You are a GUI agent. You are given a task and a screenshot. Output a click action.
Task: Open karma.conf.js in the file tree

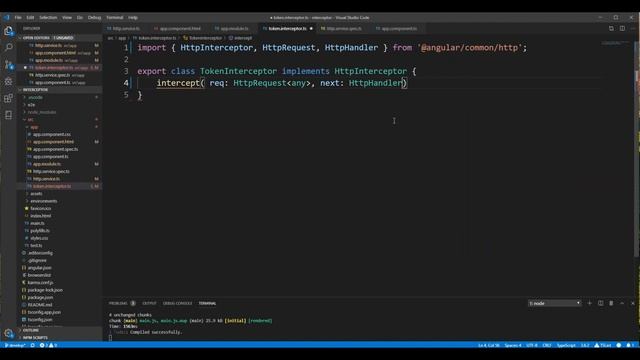(40, 282)
